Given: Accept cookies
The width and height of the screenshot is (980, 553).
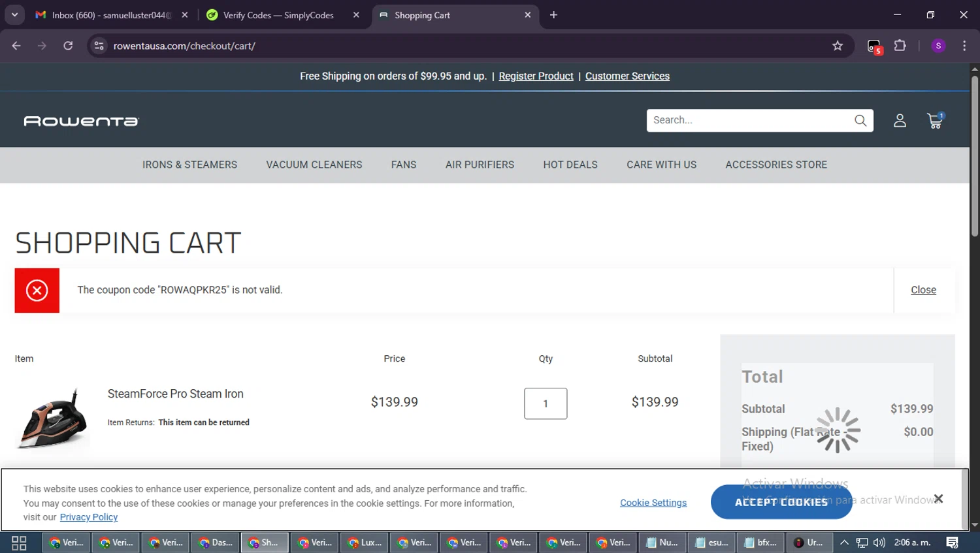Looking at the screenshot, I should click(x=781, y=502).
